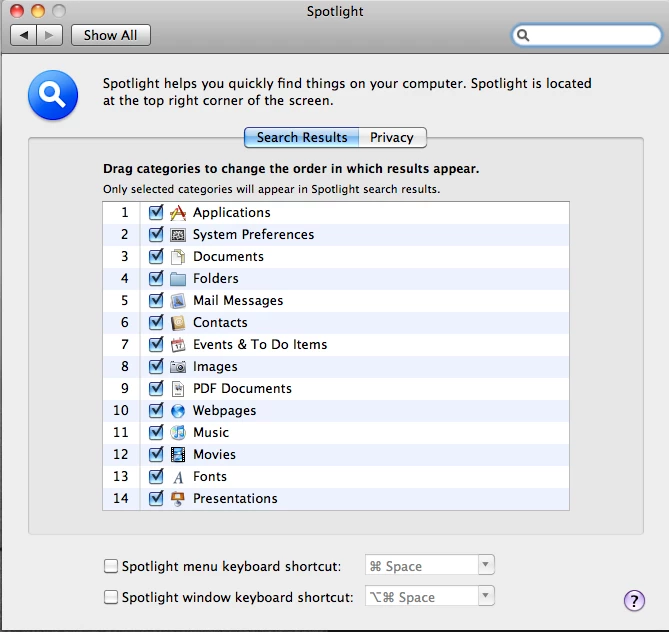
Task: Uncheck the Contacts checkbox
Action: tap(156, 323)
